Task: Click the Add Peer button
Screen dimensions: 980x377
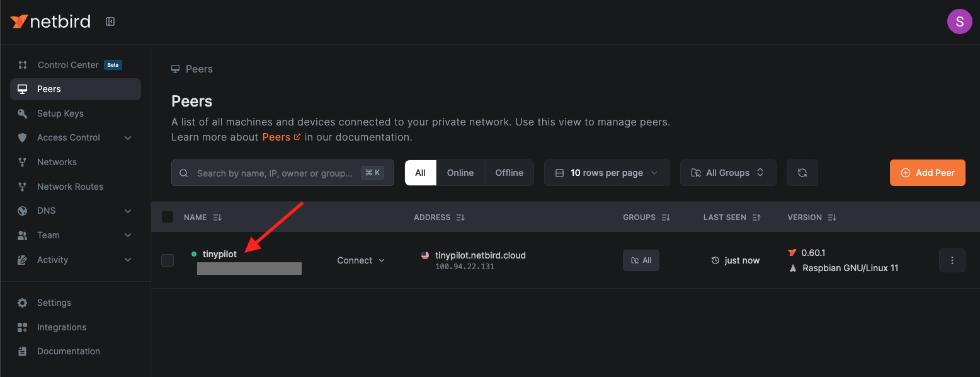Action: coord(927,172)
